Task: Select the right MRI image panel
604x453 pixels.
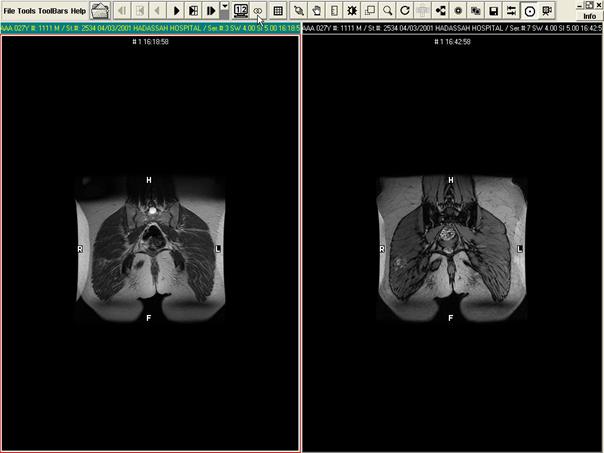Action: coord(452,240)
